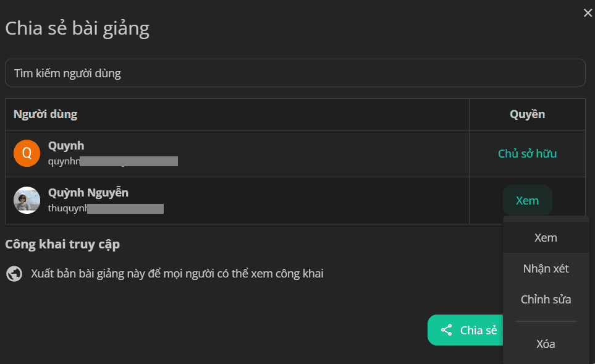The width and height of the screenshot is (595, 364).
Task: Select Xóa to remove the user
Action: click(546, 344)
